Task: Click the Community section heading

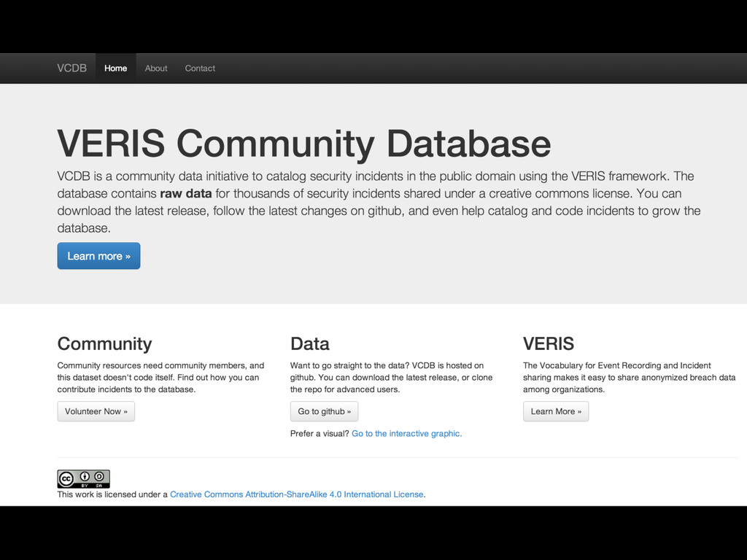Action: click(105, 344)
